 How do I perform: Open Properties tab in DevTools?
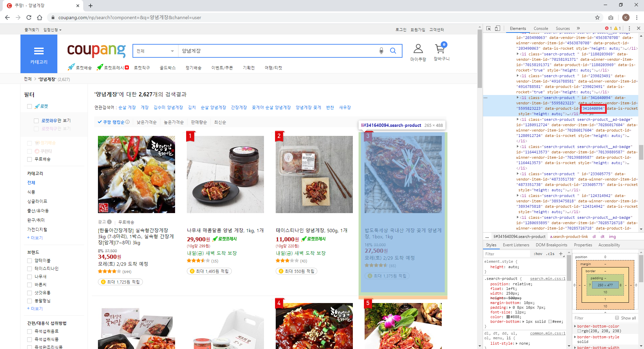click(583, 245)
